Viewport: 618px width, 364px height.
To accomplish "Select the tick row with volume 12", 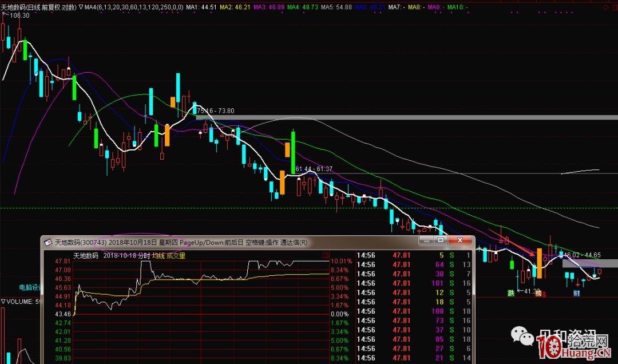I will (414, 292).
